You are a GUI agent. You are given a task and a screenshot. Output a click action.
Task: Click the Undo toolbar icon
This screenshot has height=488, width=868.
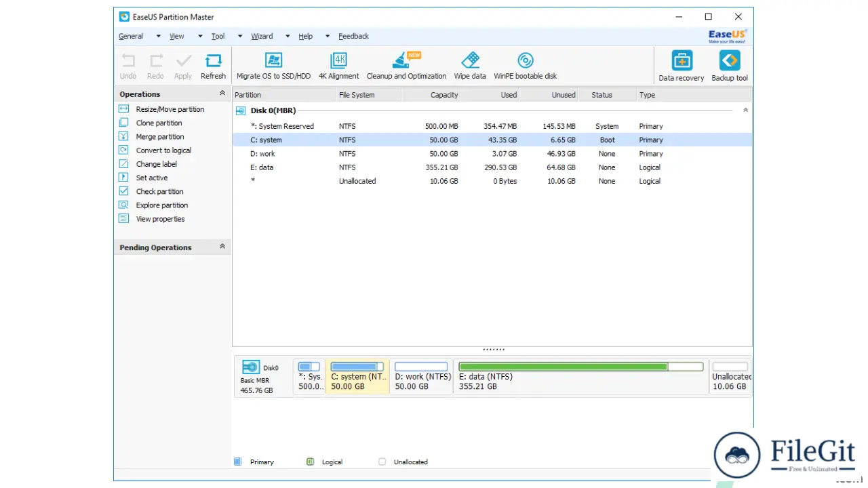coord(128,61)
